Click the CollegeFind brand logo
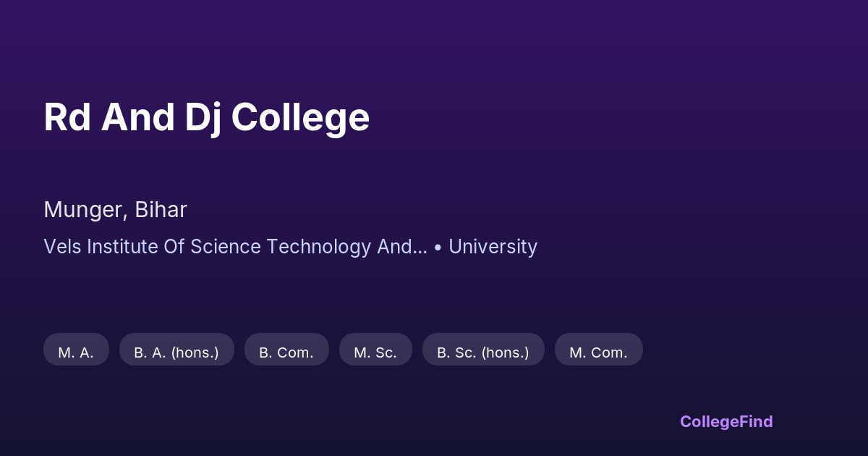The width and height of the screenshot is (868, 456). (x=726, y=421)
